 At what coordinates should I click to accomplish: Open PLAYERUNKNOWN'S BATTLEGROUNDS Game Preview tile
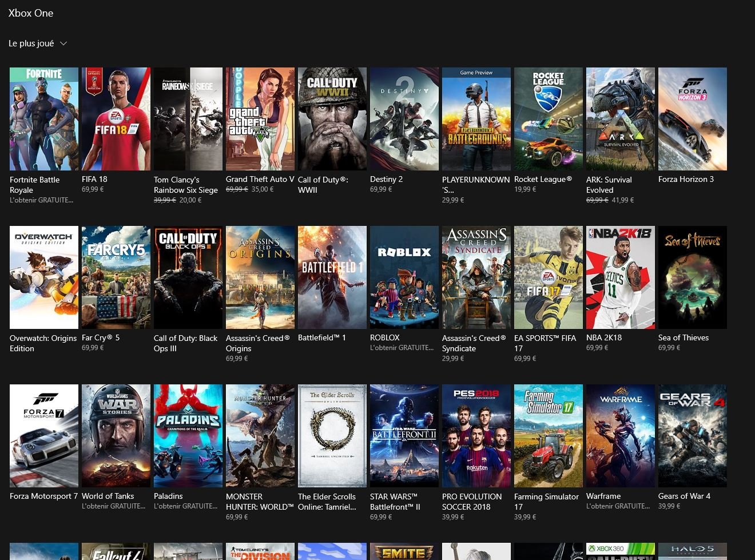click(x=476, y=119)
